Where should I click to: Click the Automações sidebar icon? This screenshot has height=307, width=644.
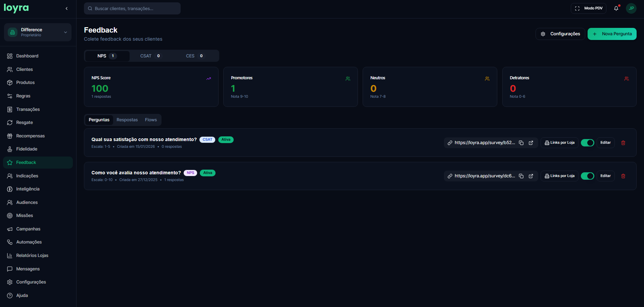pos(10,242)
